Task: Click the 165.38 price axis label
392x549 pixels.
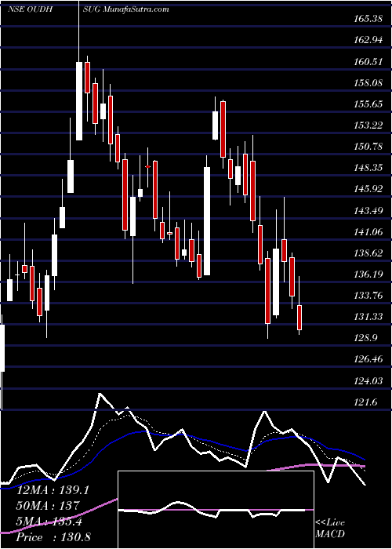Action: [368, 19]
